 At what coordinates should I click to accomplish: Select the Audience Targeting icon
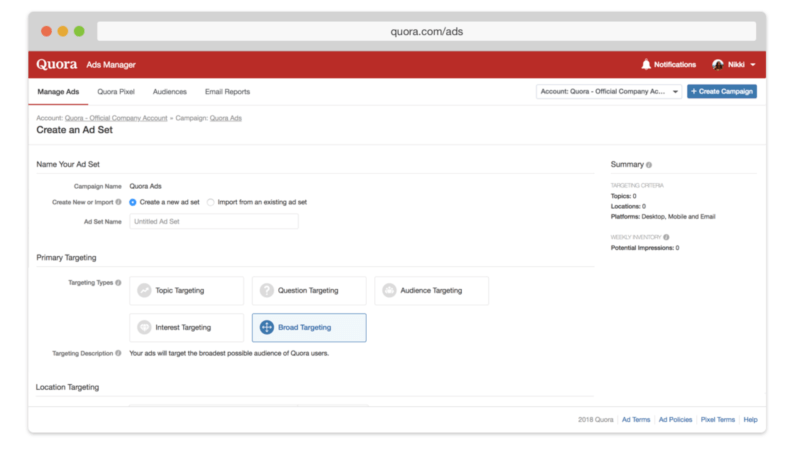tap(389, 290)
